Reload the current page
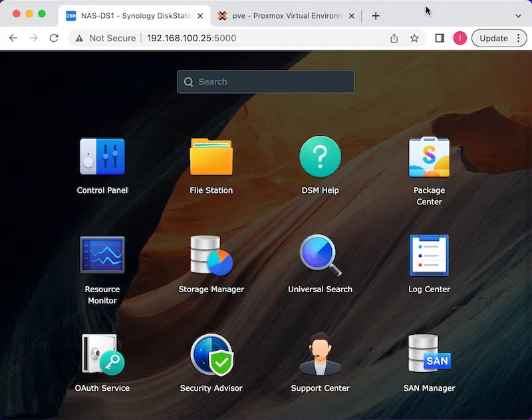532x420 pixels. click(x=54, y=38)
